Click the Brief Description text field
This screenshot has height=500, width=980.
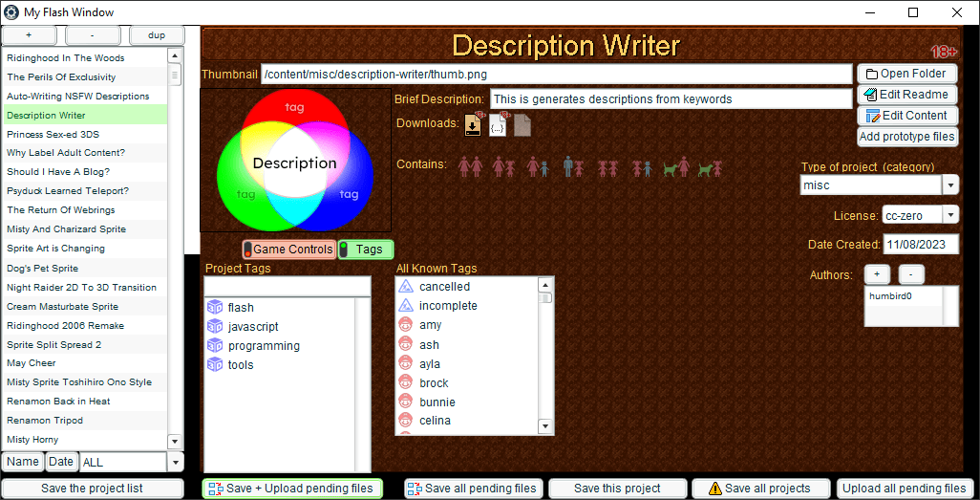pyautogui.click(x=671, y=98)
